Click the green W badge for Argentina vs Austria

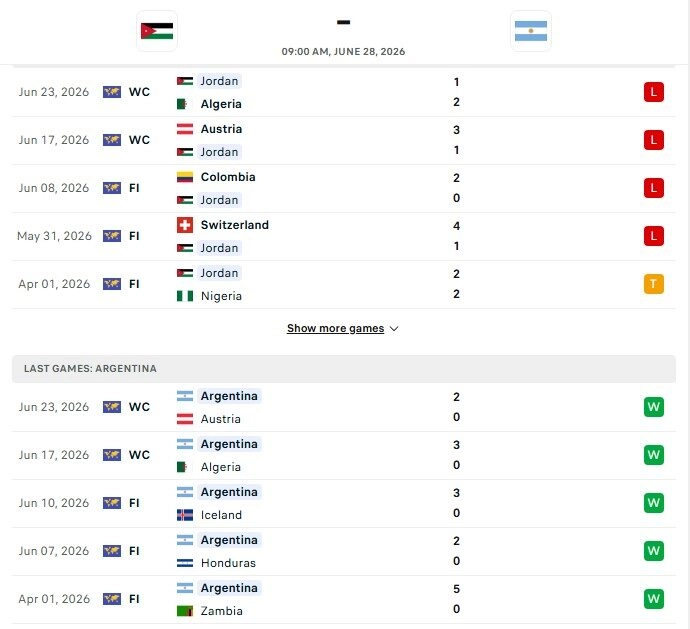[653, 407]
